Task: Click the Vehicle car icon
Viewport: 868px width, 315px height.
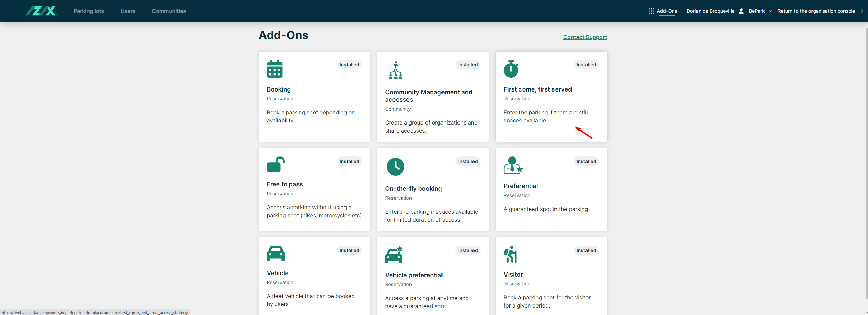Action: 275,253
